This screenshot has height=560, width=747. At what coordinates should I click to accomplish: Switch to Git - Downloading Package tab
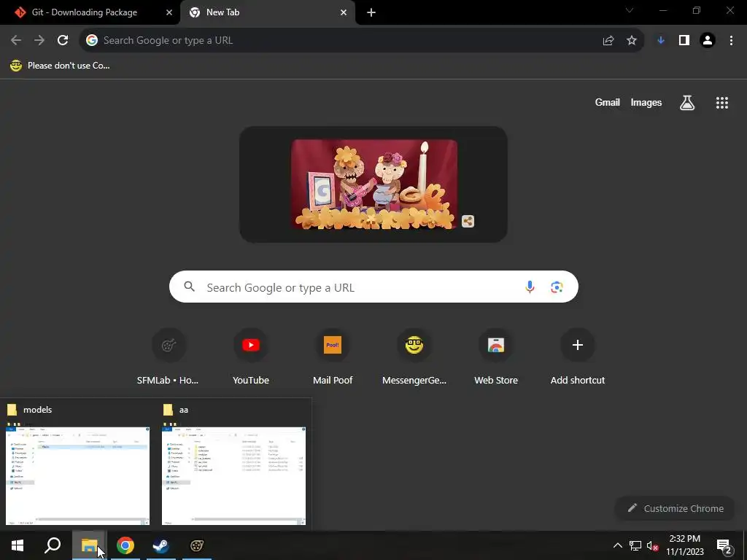pos(85,12)
